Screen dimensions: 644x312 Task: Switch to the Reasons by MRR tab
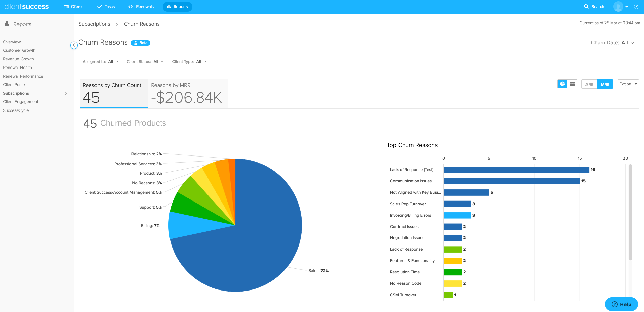pos(187,94)
